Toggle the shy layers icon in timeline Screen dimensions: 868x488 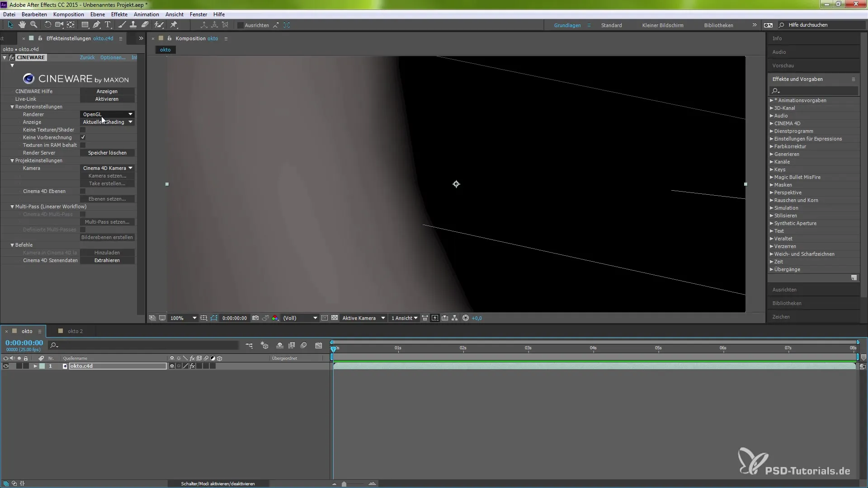[280, 346]
